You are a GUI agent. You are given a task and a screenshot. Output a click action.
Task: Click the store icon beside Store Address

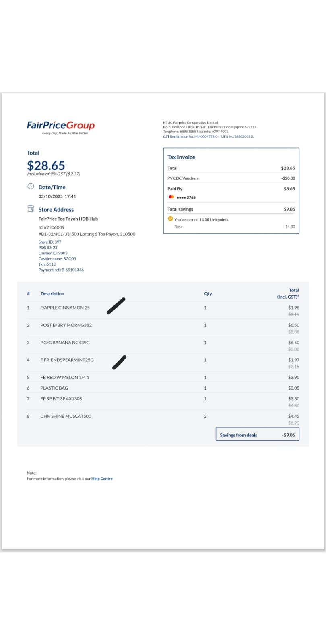pyautogui.click(x=31, y=208)
